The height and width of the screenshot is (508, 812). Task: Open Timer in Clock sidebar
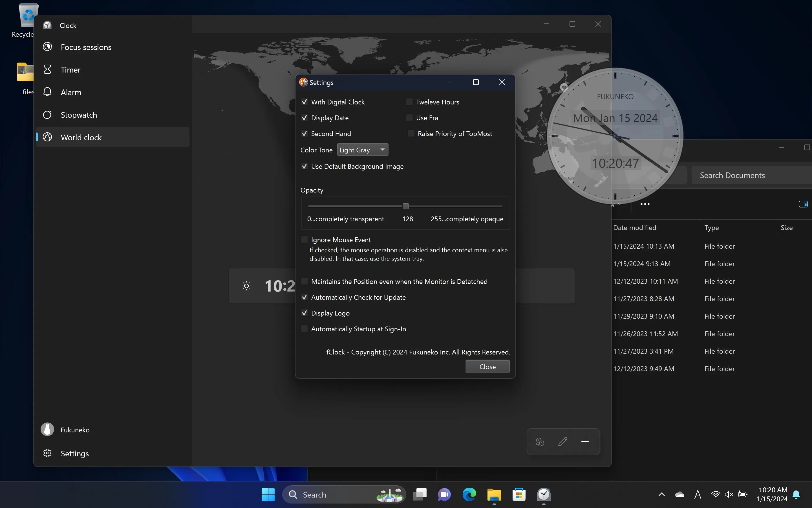point(113,69)
